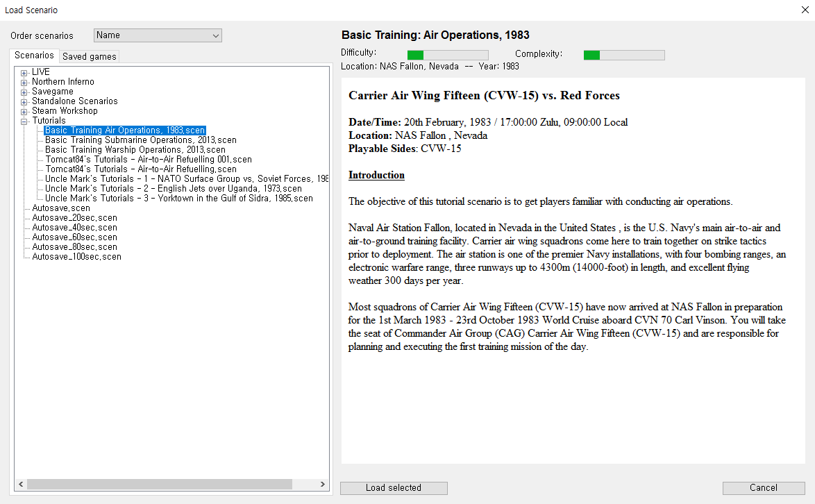
Task: Switch to the Scenarios tab
Action: [x=34, y=56]
